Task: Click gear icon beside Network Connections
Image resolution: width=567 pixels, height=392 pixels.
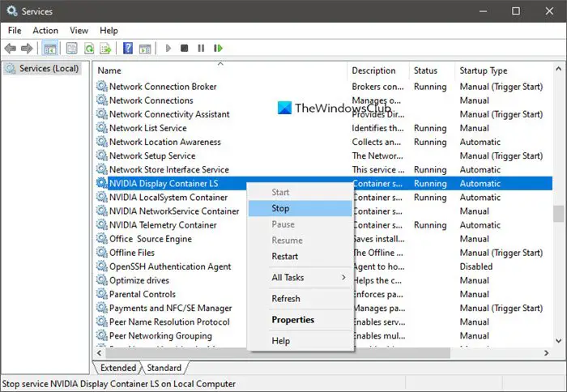Action: (x=101, y=100)
